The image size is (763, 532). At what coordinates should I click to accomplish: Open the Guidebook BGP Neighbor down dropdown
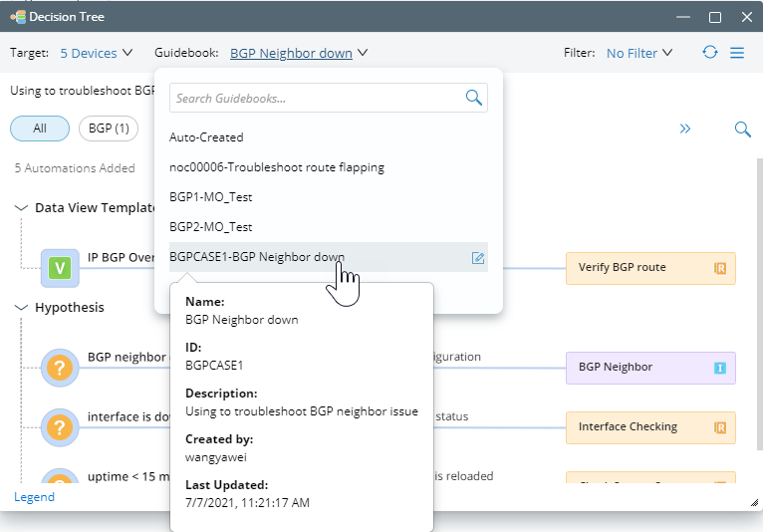[x=299, y=53]
